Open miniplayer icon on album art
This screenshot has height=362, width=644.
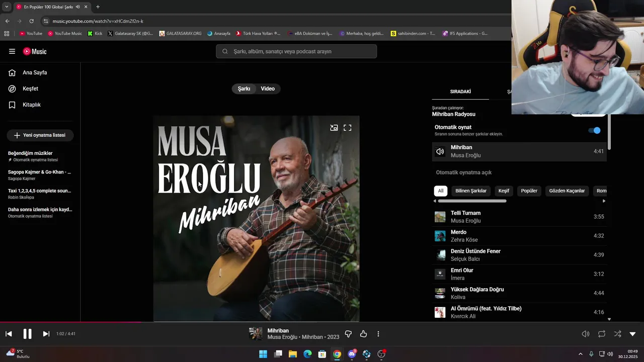point(334,128)
